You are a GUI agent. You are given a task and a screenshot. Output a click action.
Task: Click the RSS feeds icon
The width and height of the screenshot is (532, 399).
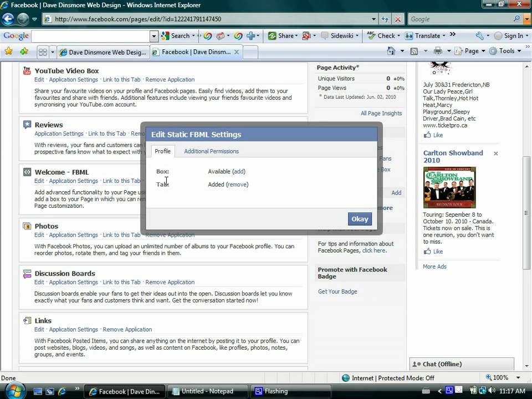414,51
